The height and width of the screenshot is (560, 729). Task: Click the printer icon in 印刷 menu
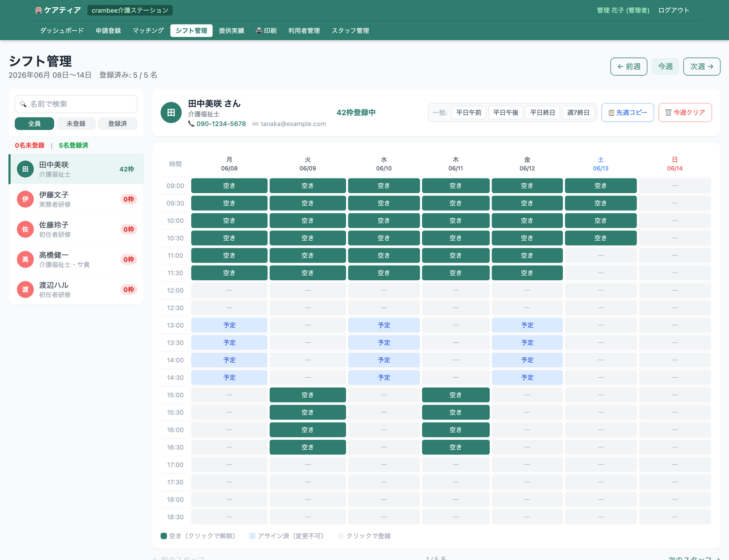259,31
